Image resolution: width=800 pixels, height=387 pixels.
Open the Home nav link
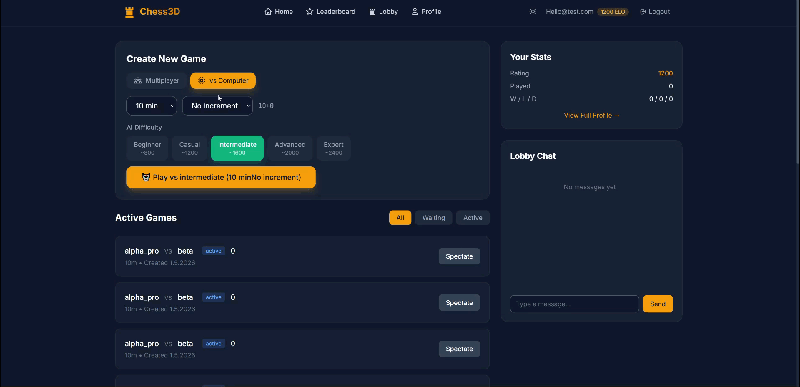click(279, 12)
